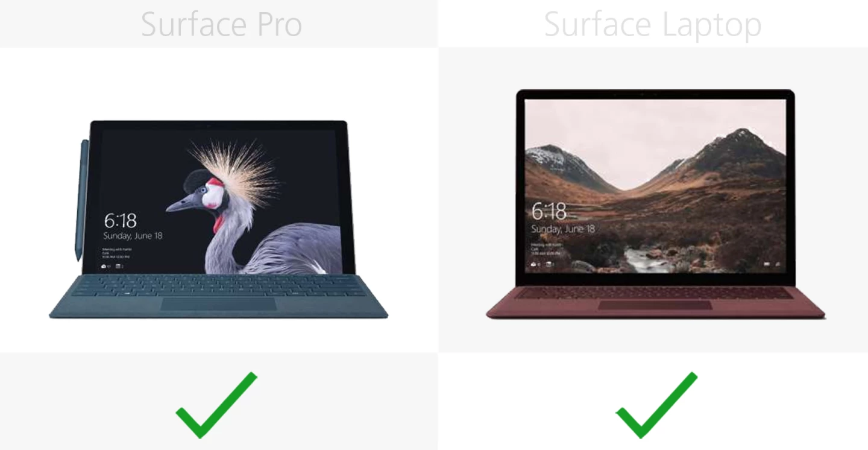Screen dimensions: 868x450
Task: Click the Surface Laptop heading text
Action: 652,25
